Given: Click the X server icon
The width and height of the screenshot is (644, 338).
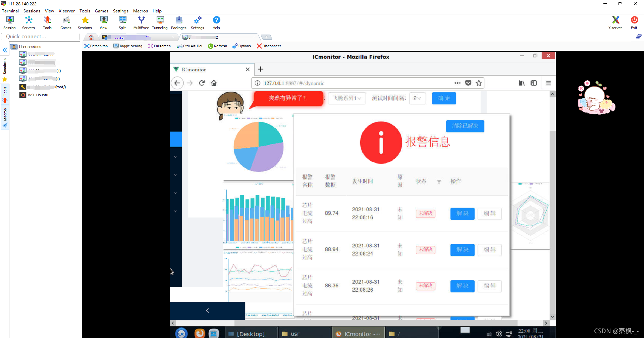Looking at the screenshot, I should coord(615,22).
